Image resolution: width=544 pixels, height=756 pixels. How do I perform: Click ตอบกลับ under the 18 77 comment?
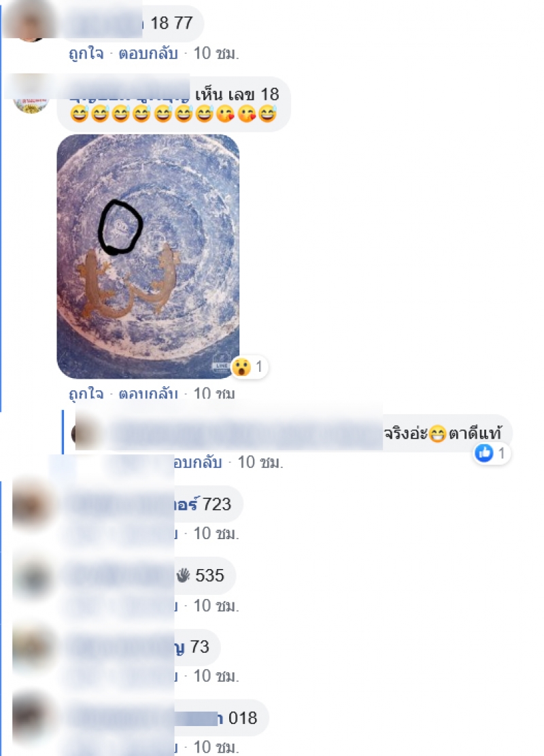[148, 53]
